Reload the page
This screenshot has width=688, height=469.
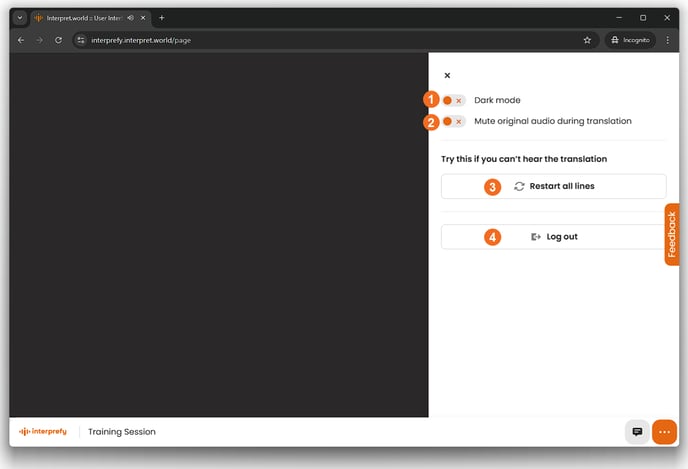point(58,40)
